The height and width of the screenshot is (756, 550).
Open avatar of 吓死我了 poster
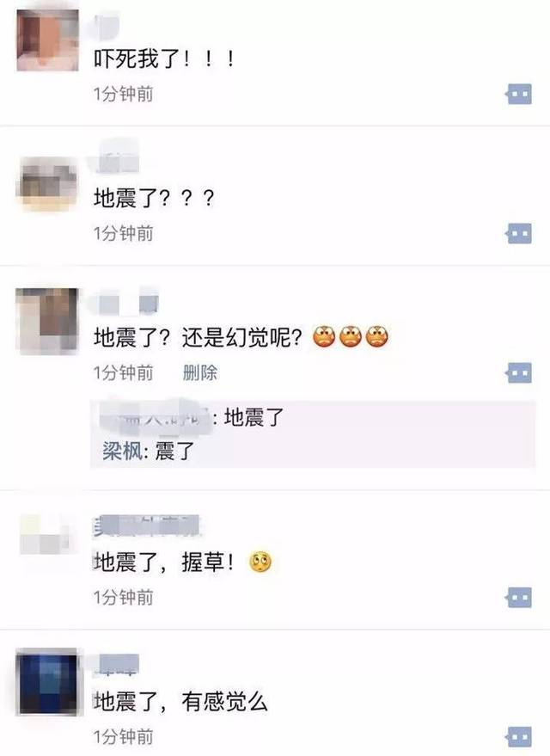pos(47,40)
